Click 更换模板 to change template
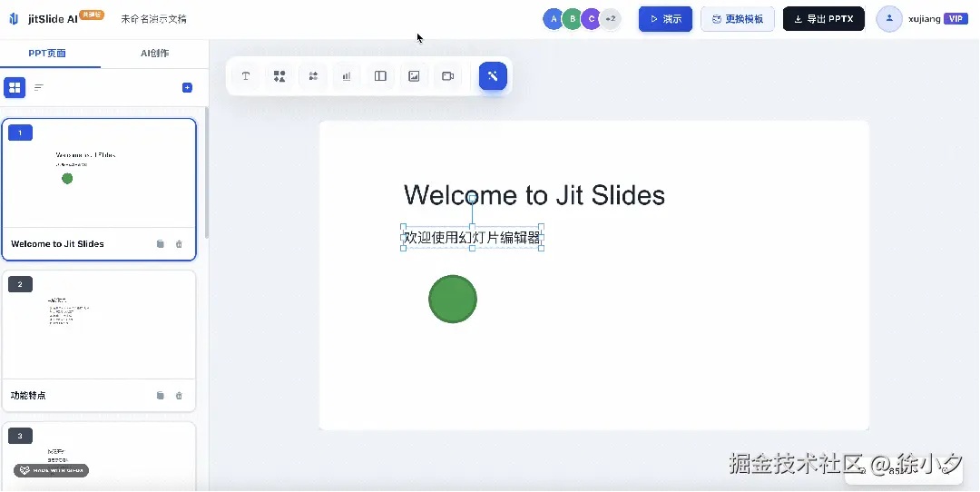Viewport: 980px width, 492px height. tap(738, 19)
